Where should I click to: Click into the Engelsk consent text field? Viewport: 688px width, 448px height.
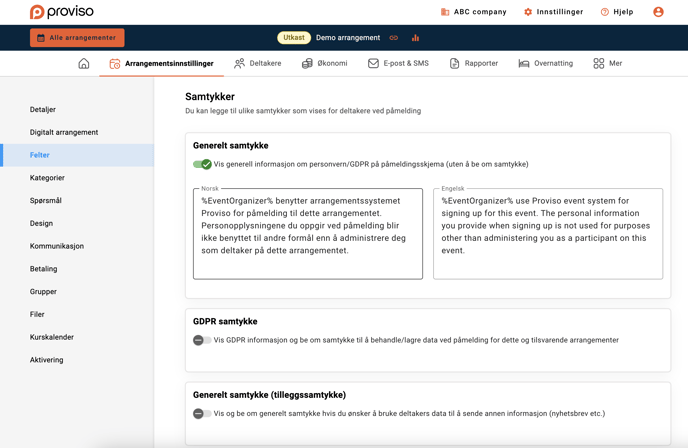click(547, 233)
